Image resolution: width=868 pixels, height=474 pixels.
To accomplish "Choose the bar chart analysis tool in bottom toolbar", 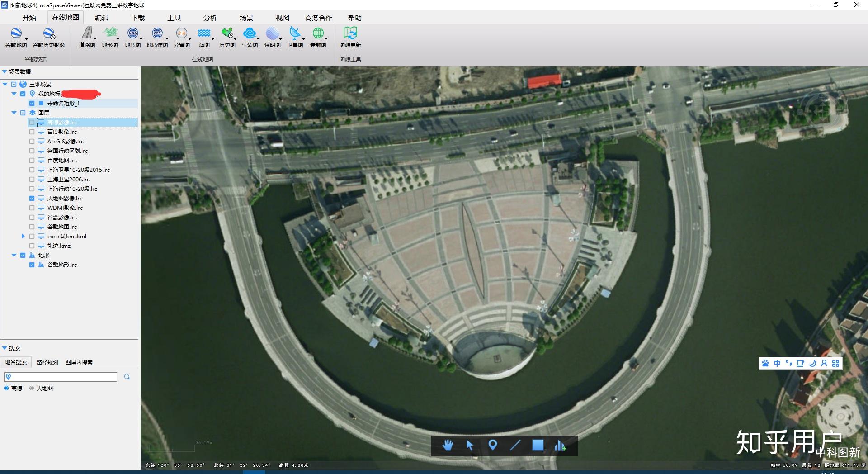I will [560, 446].
